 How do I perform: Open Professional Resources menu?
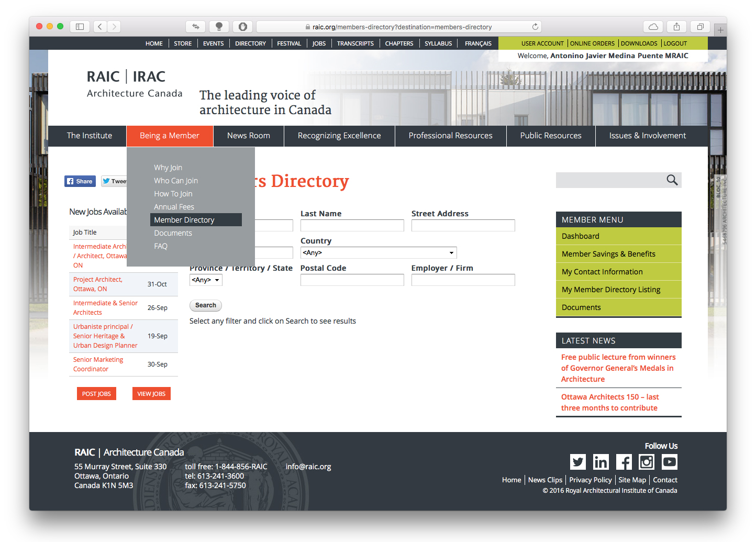451,136
